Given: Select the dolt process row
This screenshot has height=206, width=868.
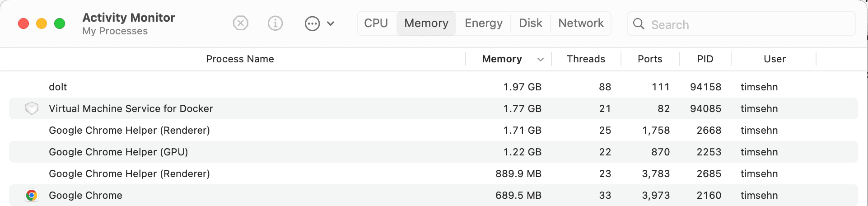Looking at the screenshot, I should click(434, 87).
